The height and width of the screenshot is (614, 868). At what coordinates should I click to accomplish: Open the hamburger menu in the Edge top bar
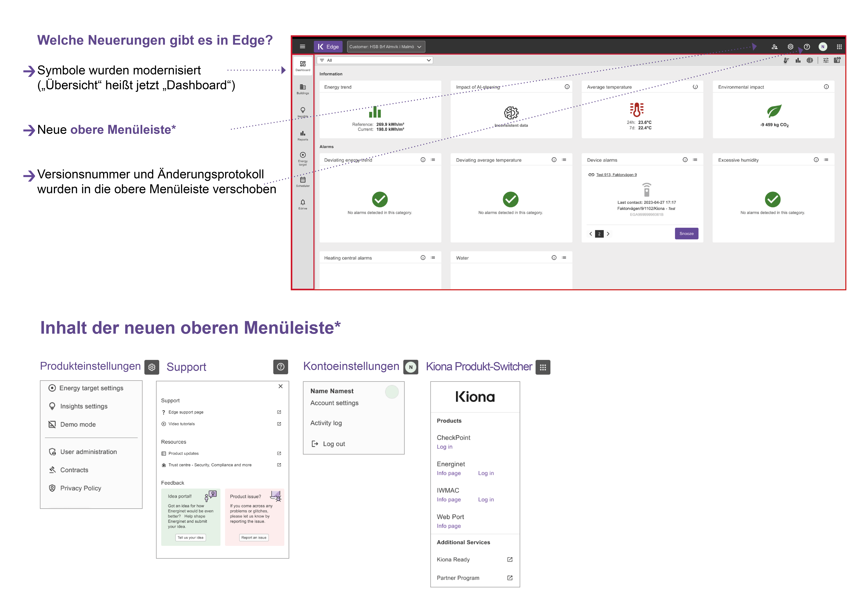(302, 47)
